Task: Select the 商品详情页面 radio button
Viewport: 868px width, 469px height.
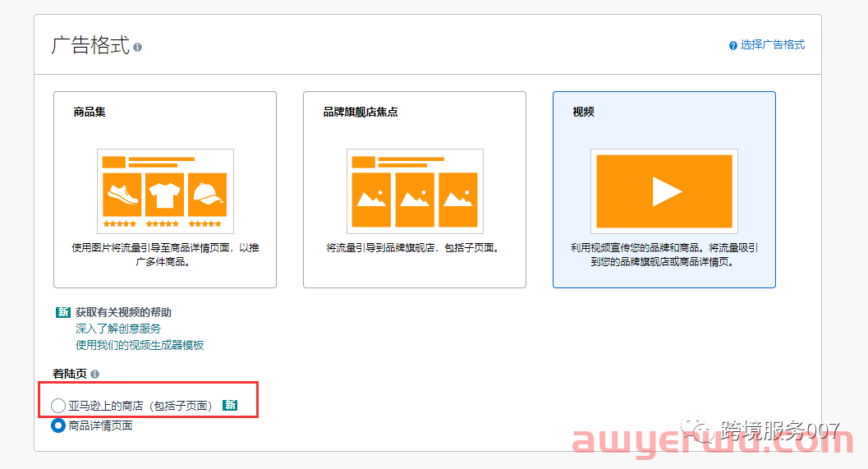Action: coord(58,425)
